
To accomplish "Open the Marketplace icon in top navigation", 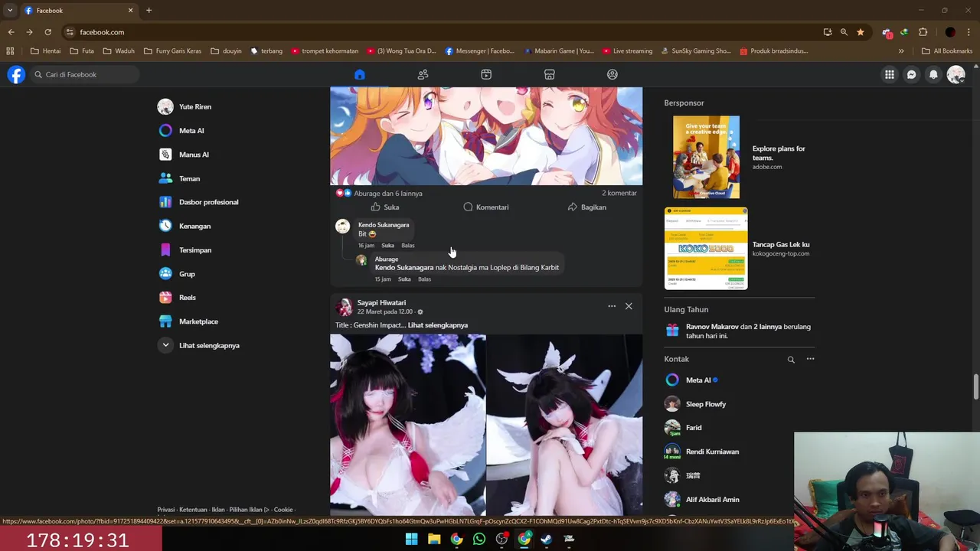I will point(549,74).
